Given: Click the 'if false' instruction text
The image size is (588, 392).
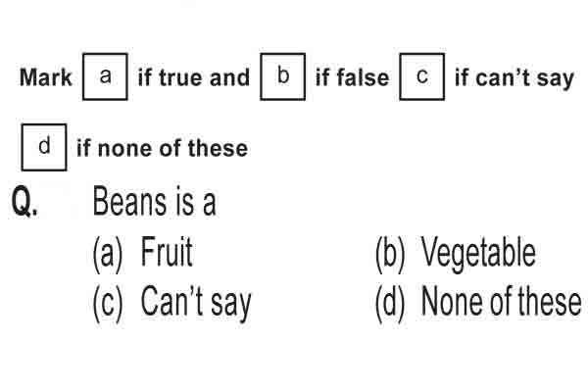Looking at the screenshot, I should 352,77.
